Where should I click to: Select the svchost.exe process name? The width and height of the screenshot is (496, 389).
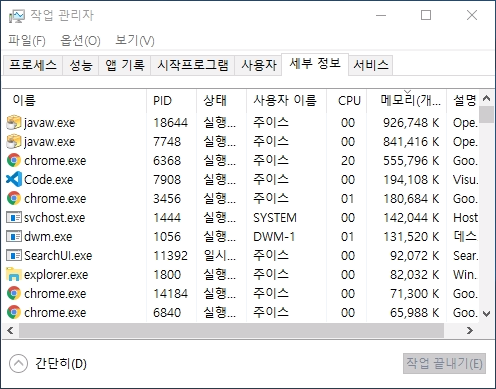tap(55, 218)
